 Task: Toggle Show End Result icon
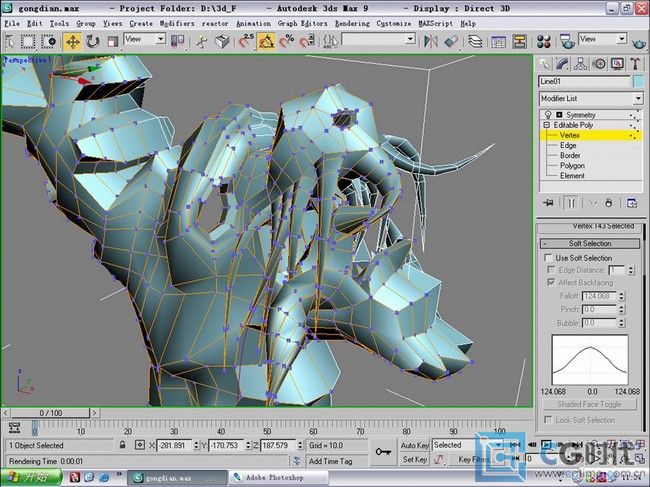coord(571,203)
